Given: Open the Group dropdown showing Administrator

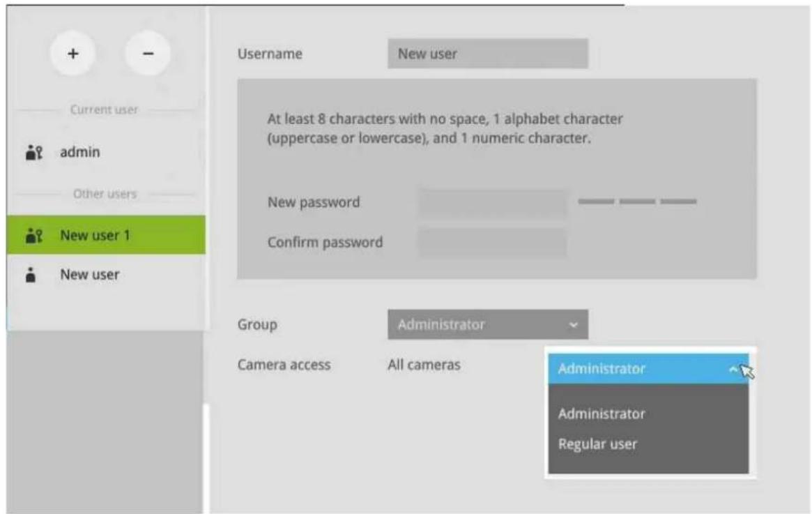Looking at the screenshot, I should (488, 325).
